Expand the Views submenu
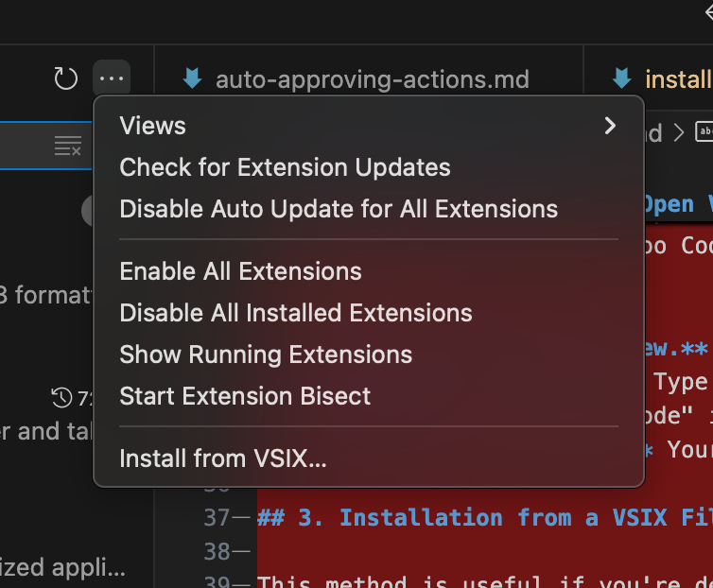 click(610, 126)
